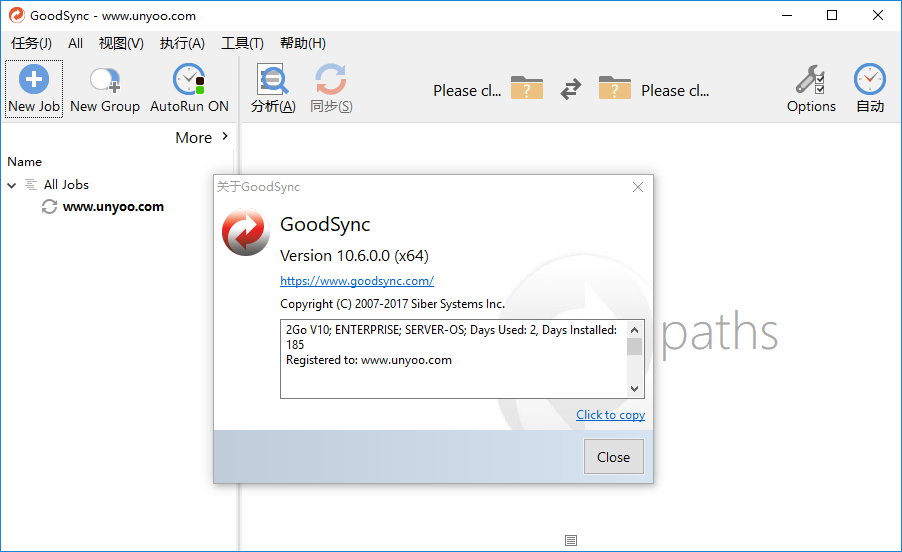This screenshot has width=902, height=552.
Task: Select the www.unyoo.com job in tree
Action: click(113, 206)
